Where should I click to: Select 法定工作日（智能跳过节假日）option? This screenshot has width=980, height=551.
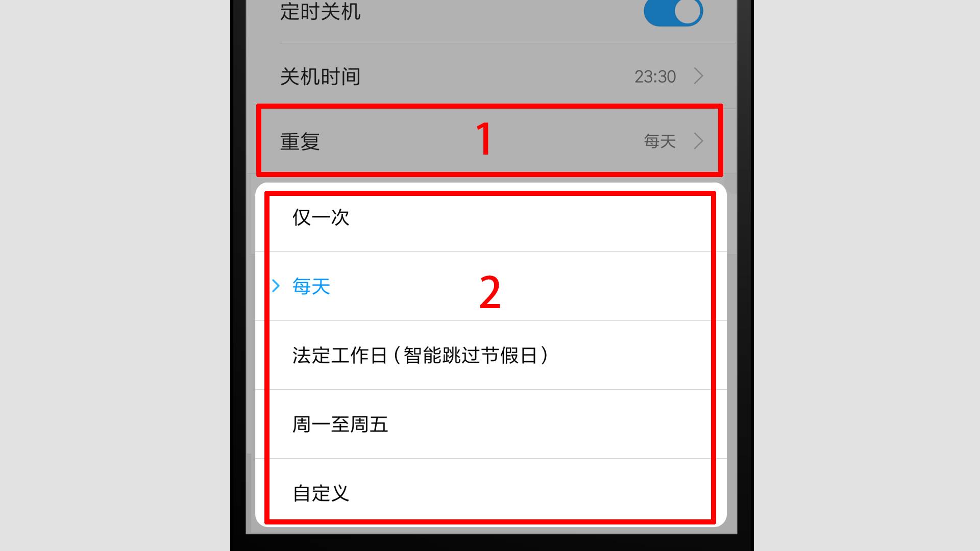coord(422,355)
